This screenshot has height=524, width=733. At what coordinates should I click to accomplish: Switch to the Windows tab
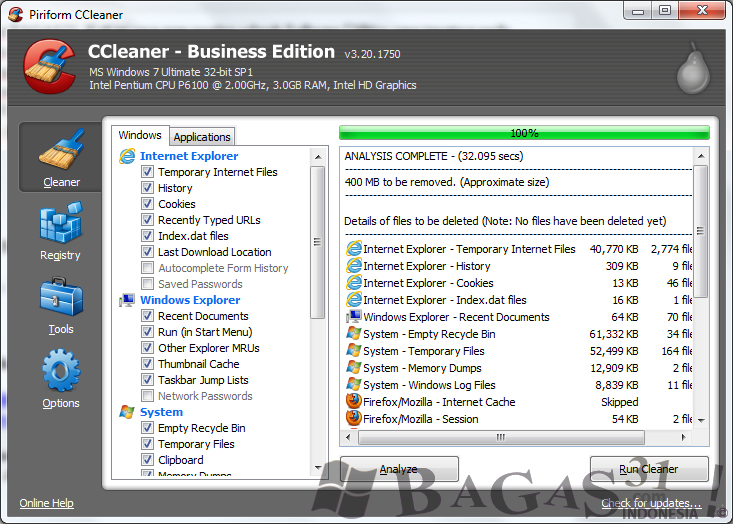pos(140,136)
